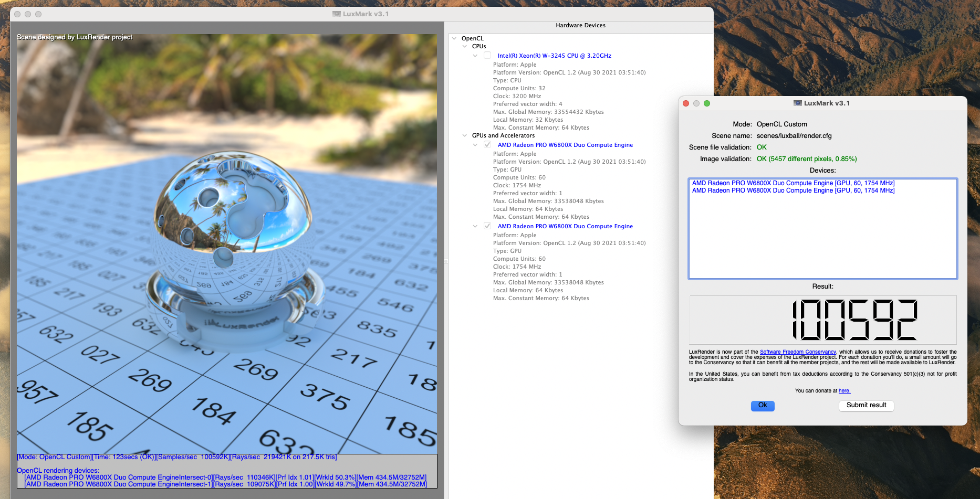
Task: Click the 'Clock: 3200 MHz' row
Action: 517,96
